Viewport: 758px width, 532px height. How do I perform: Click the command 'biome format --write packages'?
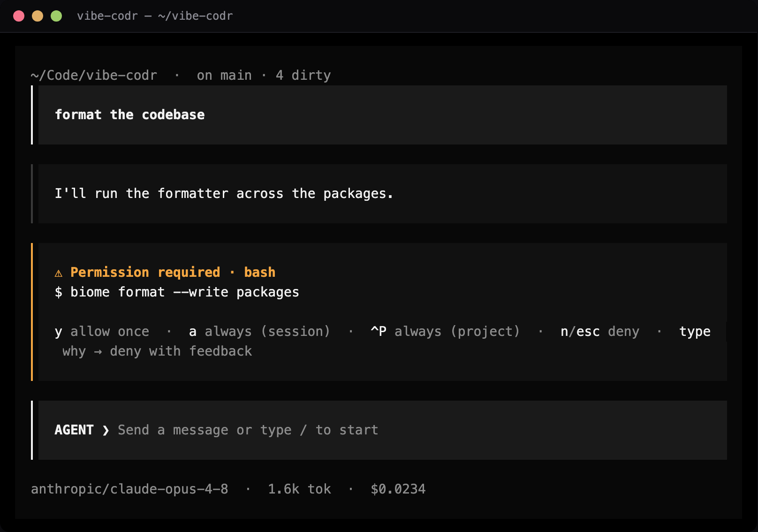click(x=185, y=292)
